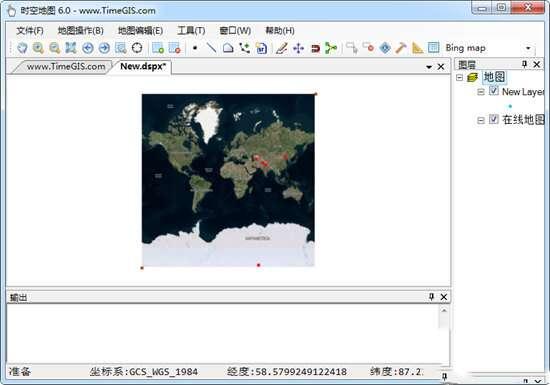The image size is (550, 385).
Task: Open the 地图操作(B) menu
Action: (81, 31)
